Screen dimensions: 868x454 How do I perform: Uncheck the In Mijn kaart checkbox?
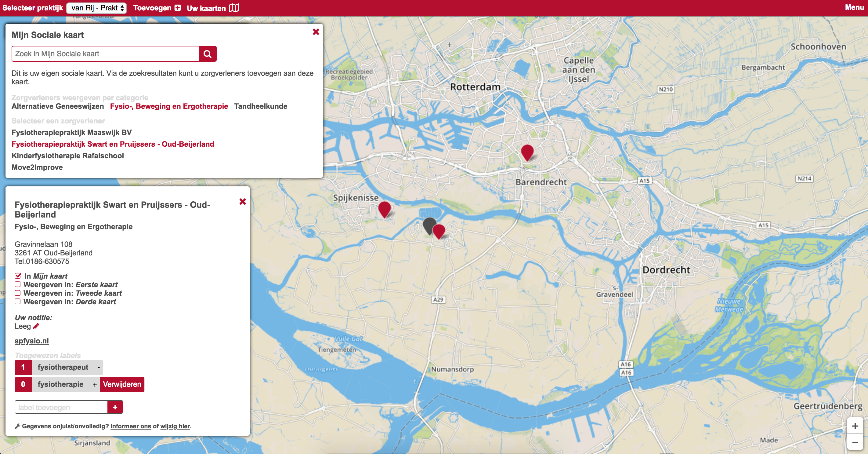click(x=18, y=276)
